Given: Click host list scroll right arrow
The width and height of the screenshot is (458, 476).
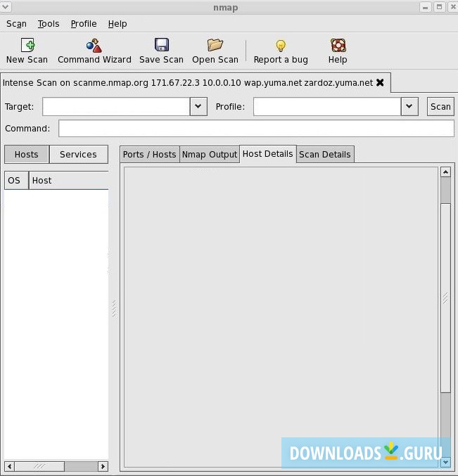Looking at the screenshot, I should tap(103, 466).
